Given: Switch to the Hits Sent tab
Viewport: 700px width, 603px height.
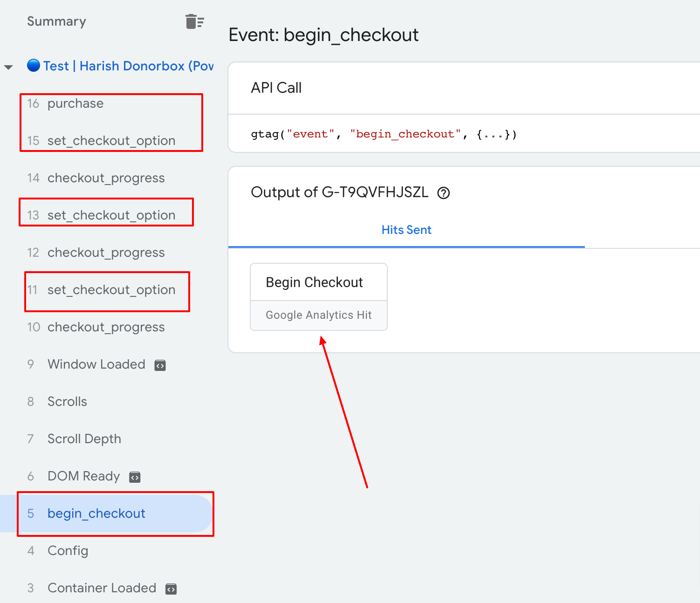Looking at the screenshot, I should 406,230.
